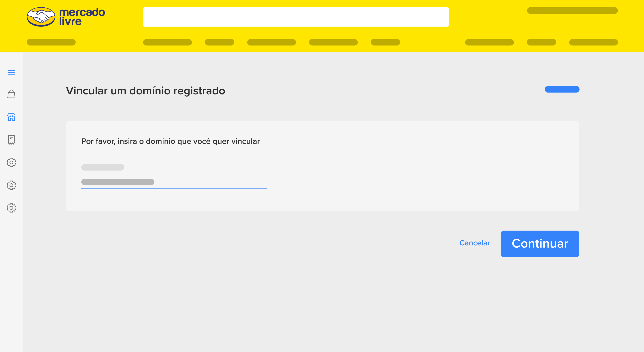This screenshot has width=644, height=352.
Task: Open the hamburger menu in sidebar
Action: [x=11, y=73]
